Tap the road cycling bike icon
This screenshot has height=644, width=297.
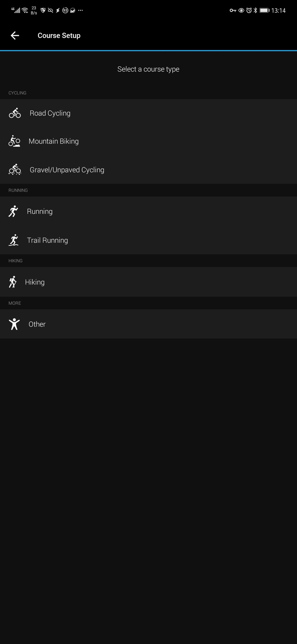(x=15, y=113)
